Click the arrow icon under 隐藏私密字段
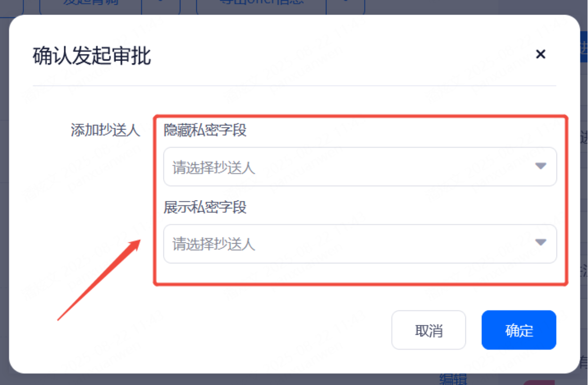588x385 pixels. pos(541,166)
